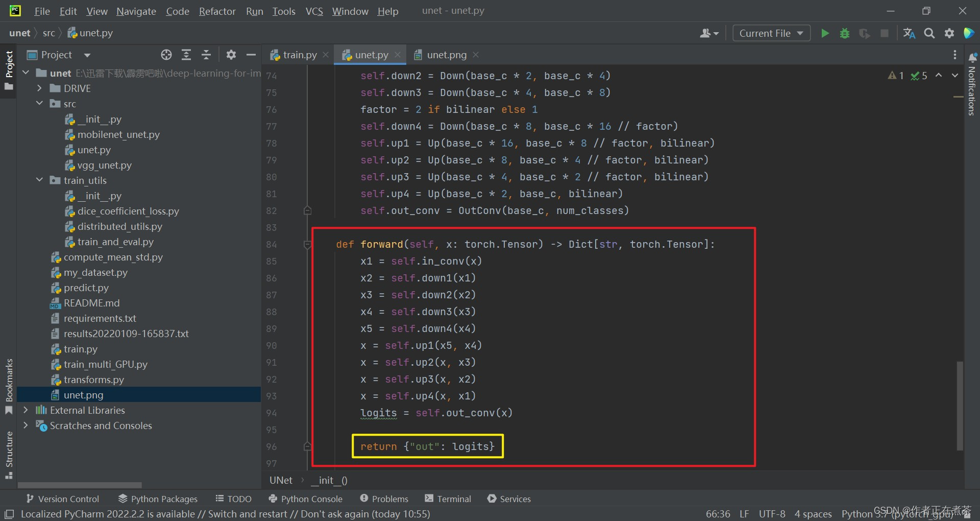This screenshot has height=521, width=980.
Task: Click the 4 spaces indent setting
Action: [813, 514]
